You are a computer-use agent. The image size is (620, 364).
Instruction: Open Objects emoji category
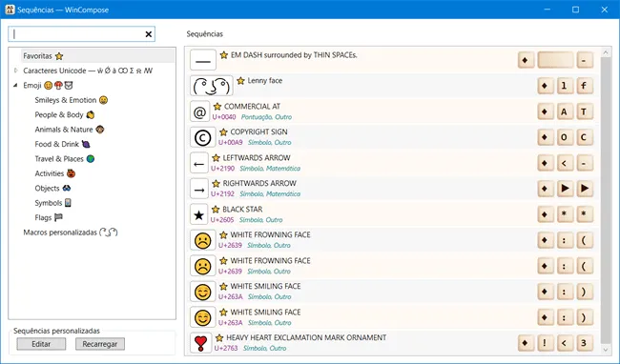[x=52, y=189]
